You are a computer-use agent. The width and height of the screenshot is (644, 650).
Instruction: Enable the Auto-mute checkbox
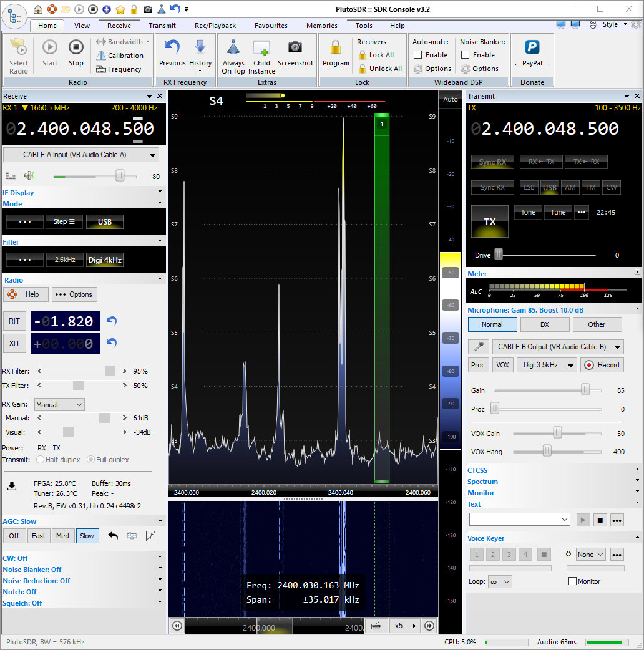[x=418, y=55]
